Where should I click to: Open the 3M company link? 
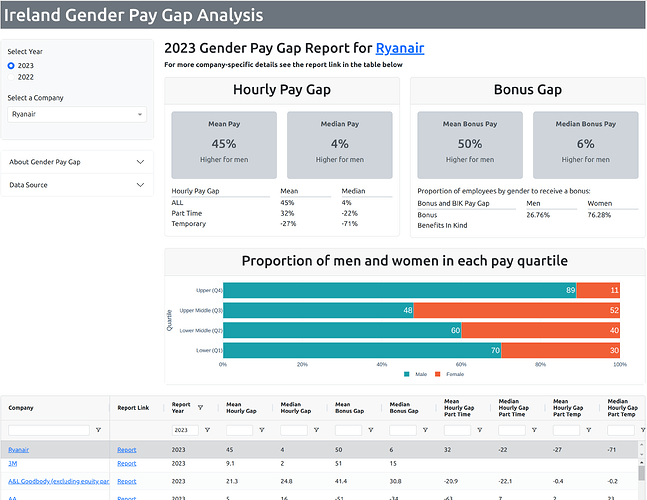tap(13, 464)
